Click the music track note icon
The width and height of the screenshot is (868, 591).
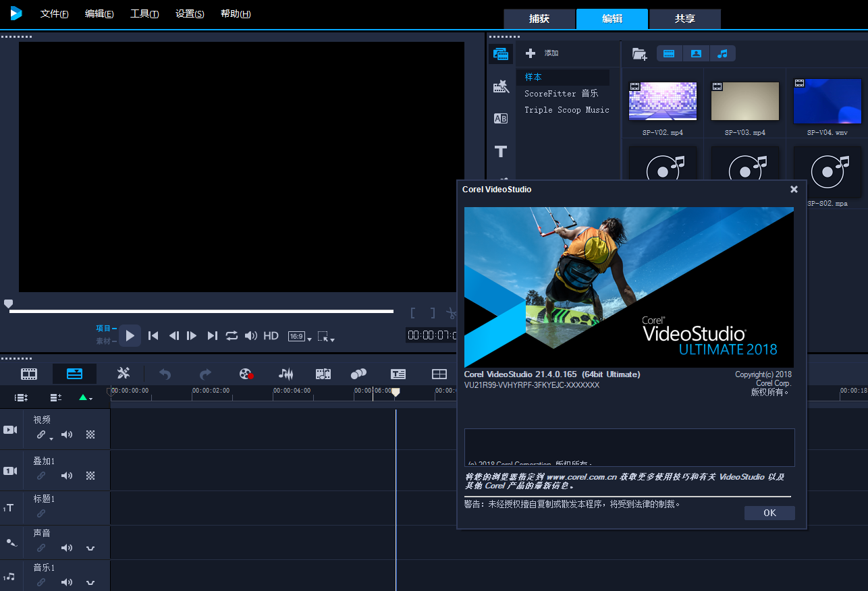click(x=9, y=577)
